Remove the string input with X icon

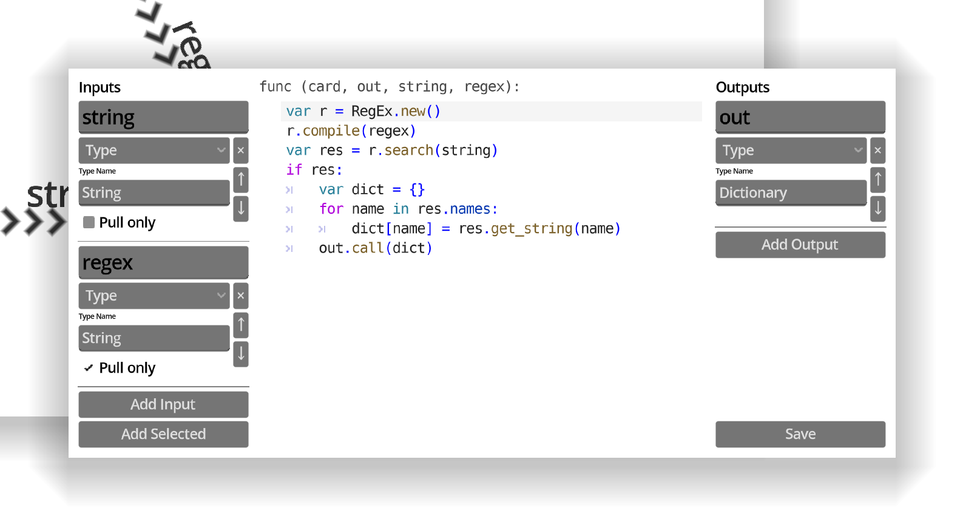(x=241, y=151)
